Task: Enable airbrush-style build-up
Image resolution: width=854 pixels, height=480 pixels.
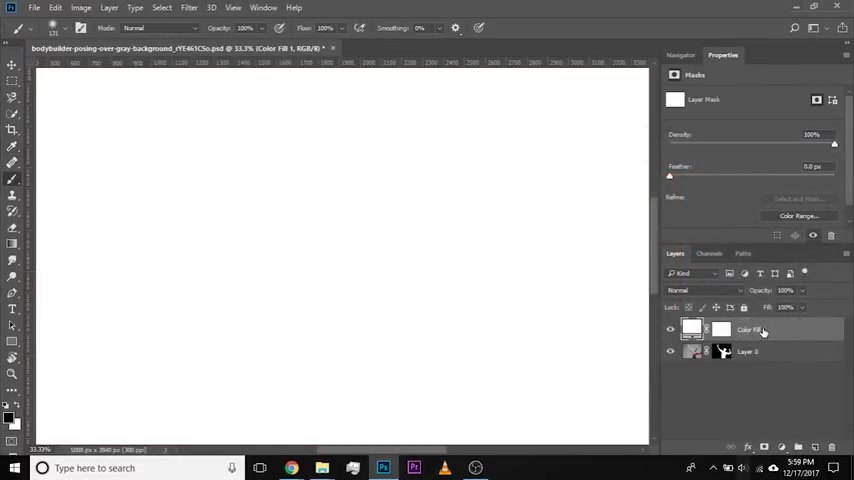Action: pos(359,28)
